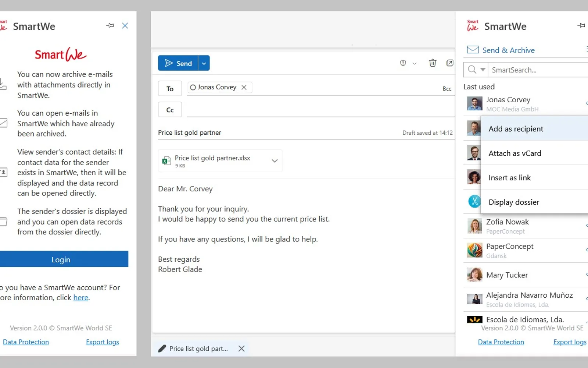Click Mary Tucker's avatar photo

point(474,275)
